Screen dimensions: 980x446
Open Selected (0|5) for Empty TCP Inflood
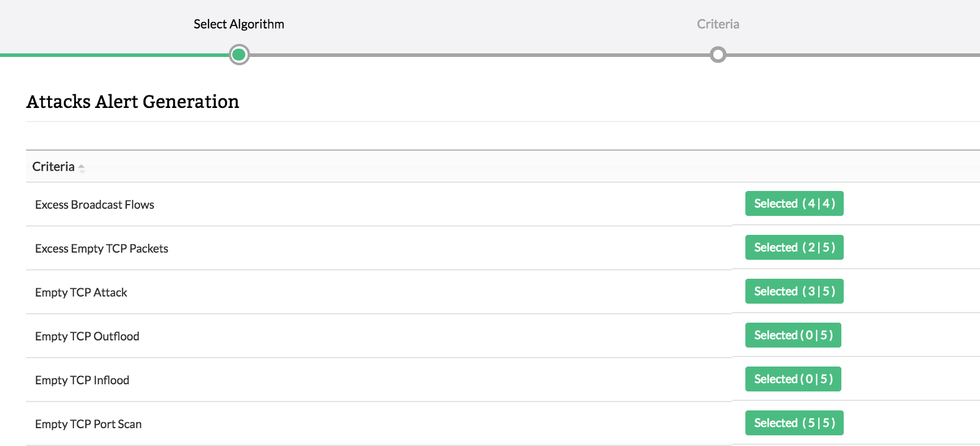pos(793,379)
